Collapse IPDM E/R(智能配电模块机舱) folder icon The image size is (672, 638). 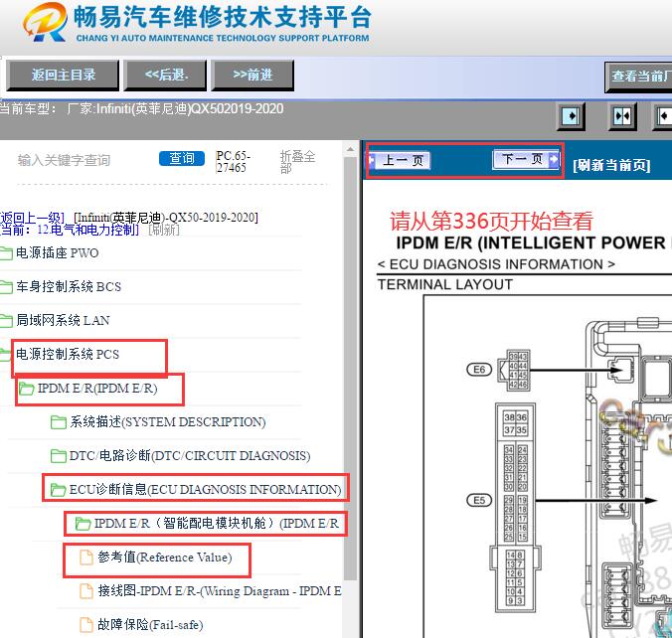point(83,524)
